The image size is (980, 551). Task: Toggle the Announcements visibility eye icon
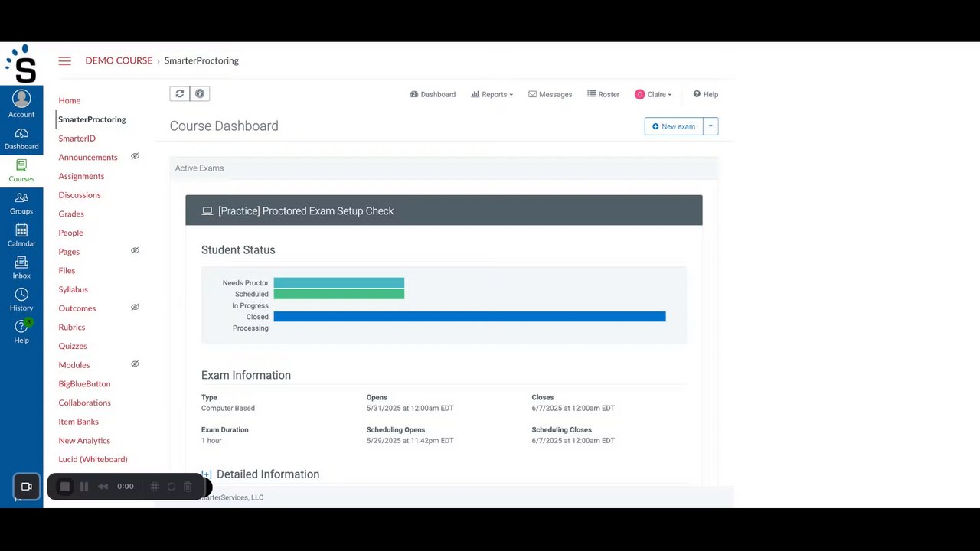(135, 156)
